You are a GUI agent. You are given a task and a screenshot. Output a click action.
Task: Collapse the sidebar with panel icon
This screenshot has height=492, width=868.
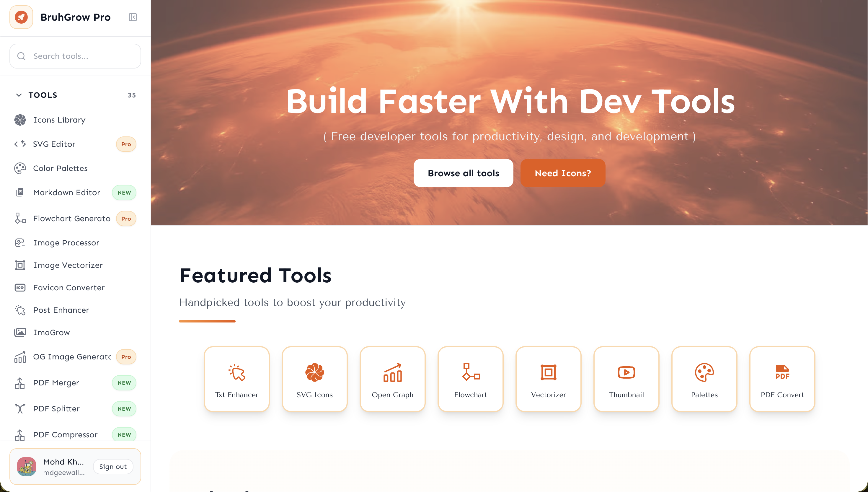(133, 17)
